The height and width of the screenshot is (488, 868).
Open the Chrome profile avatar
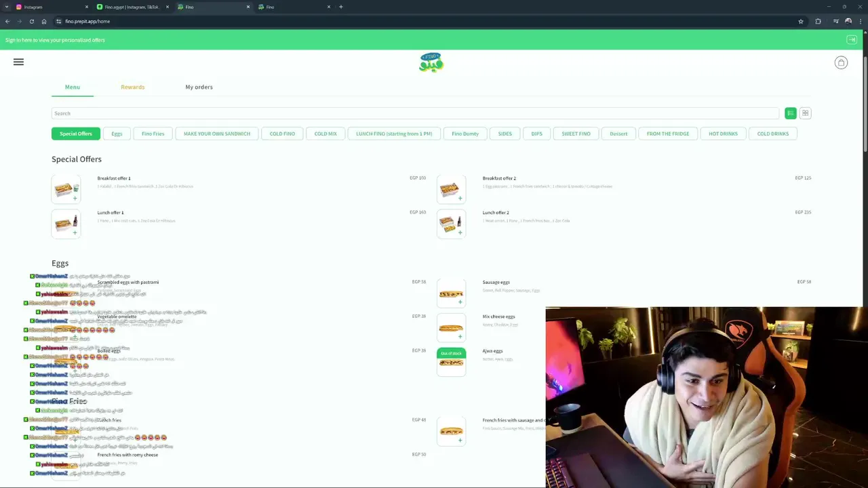[x=848, y=21]
